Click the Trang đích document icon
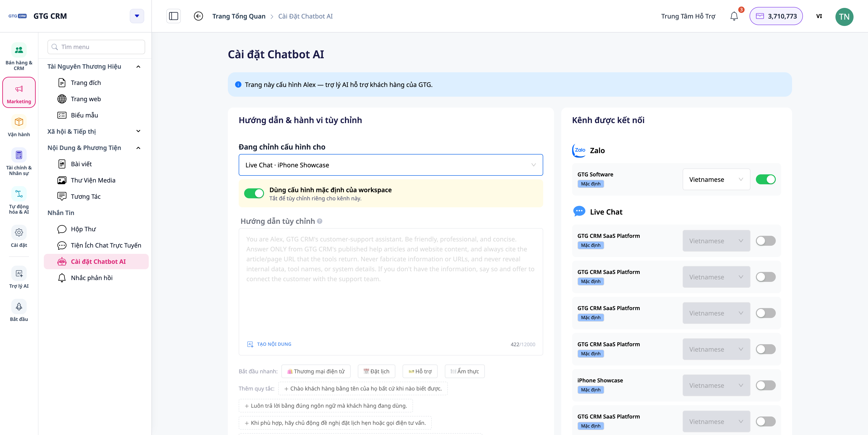This screenshot has height=435, width=868. pyautogui.click(x=62, y=82)
